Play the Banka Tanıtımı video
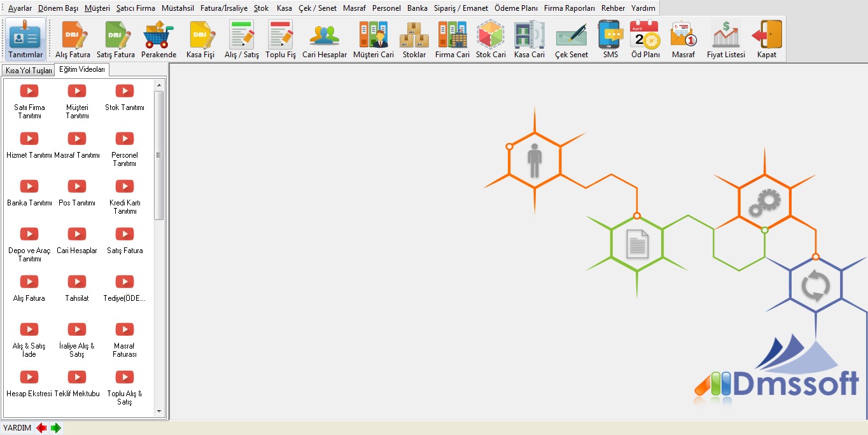868x435 pixels. click(29, 187)
